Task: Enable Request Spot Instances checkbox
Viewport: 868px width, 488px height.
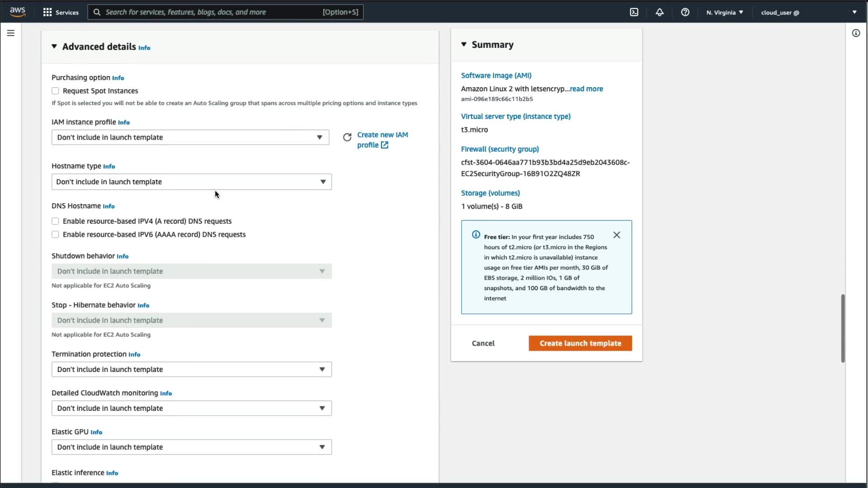Action: pyautogui.click(x=55, y=91)
